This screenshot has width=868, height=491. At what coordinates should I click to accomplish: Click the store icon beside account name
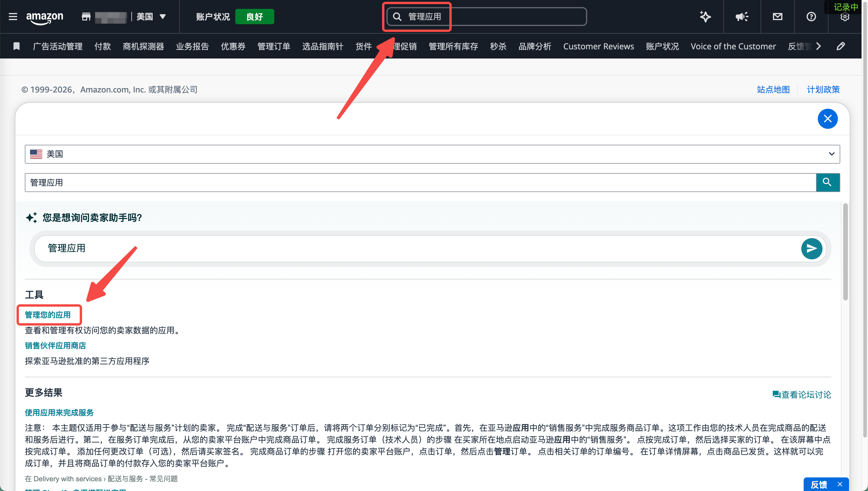(86, 17)
